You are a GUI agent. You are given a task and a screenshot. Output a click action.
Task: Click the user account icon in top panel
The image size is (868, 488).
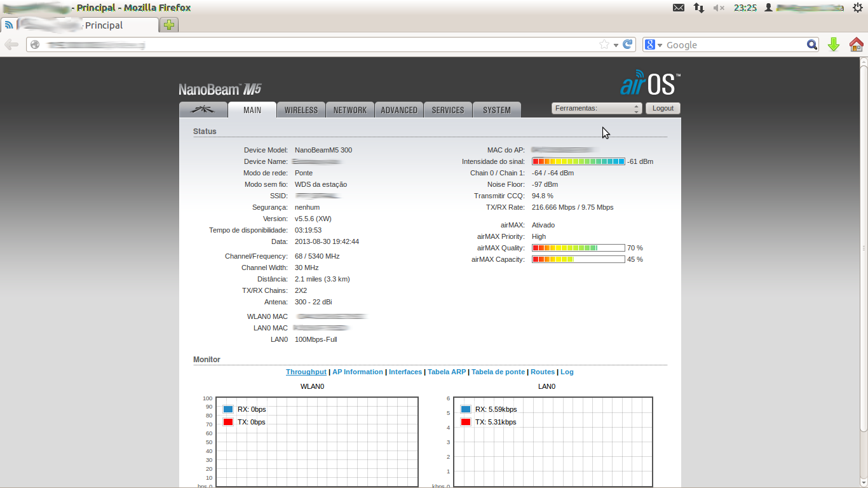[769, 8]
